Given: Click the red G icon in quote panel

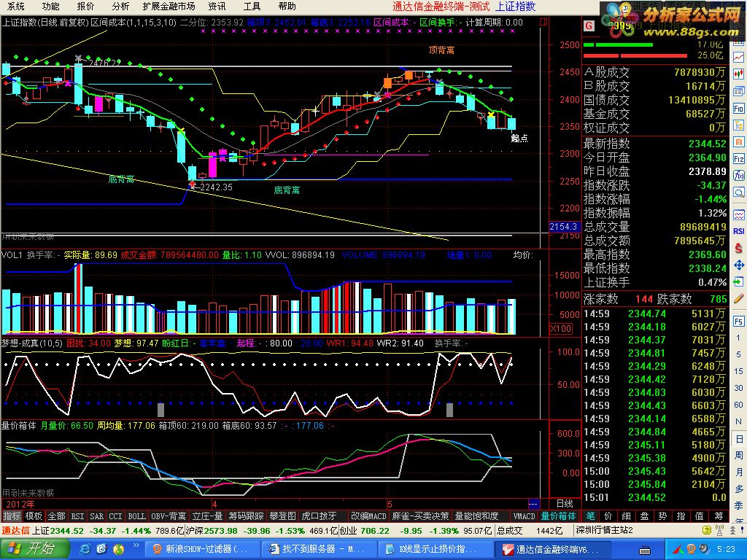Looking at the screenshot, I should (589, 26).
